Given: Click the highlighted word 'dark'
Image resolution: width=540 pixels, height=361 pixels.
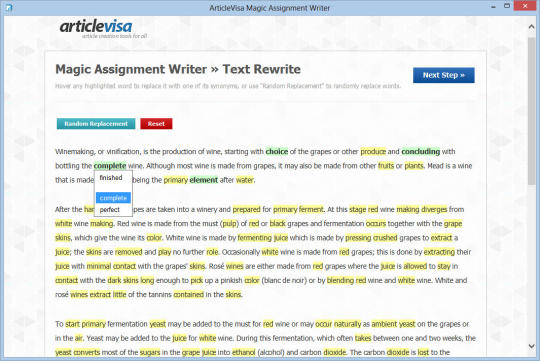Looking at the screenshot, I should tap(114, 280).
